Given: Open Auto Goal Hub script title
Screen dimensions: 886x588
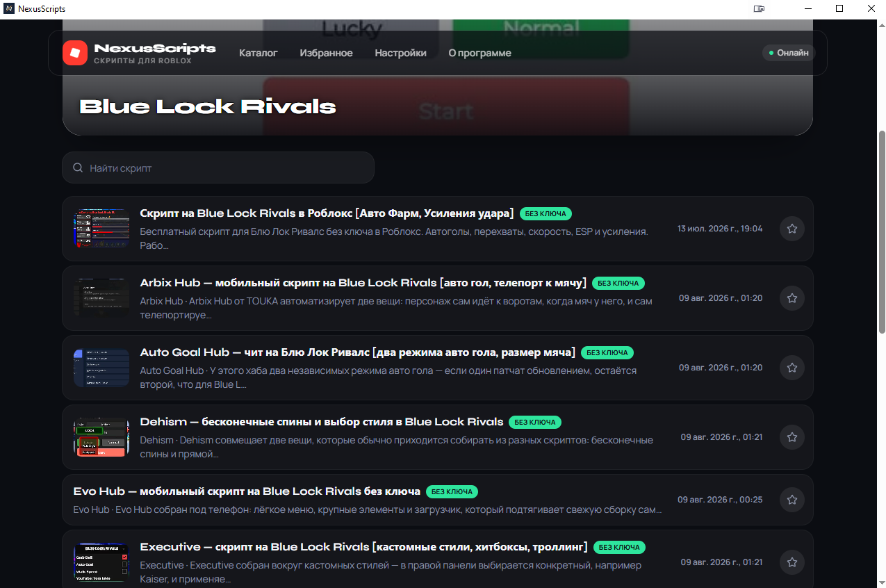Looking at the screenshot, I should point(357,352).
